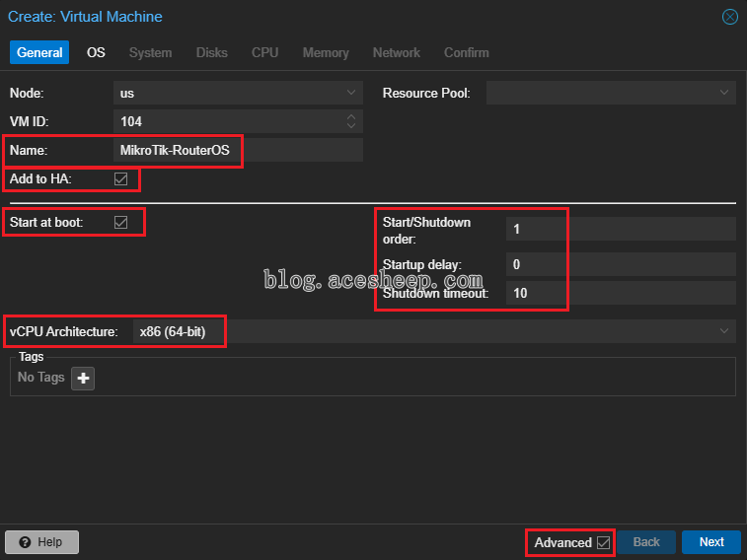
Task: Close the Create Virtual Machine dialog
Action: (x=729, y=17)
